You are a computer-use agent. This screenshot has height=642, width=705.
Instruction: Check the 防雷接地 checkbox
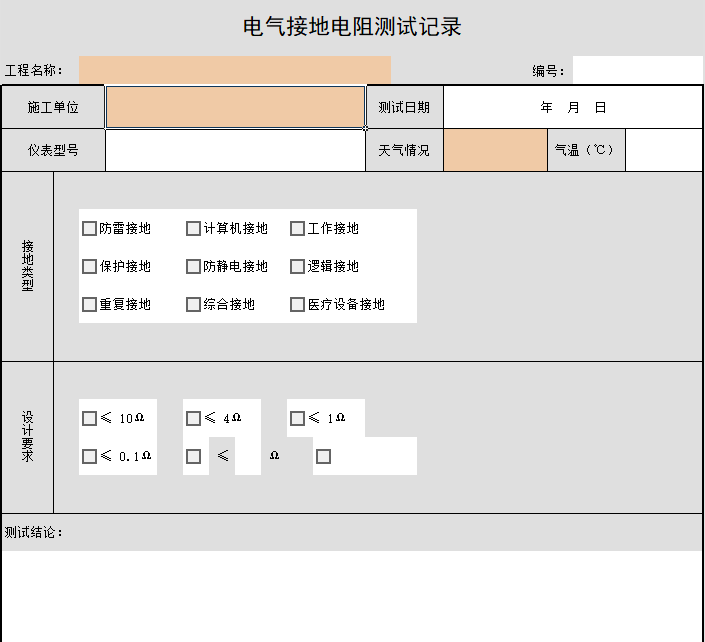(89, 228)
